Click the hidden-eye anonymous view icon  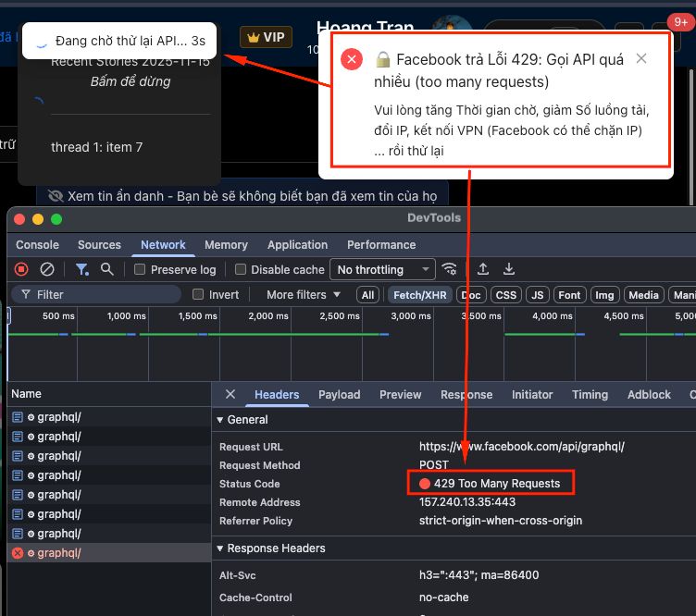(56, 196)
